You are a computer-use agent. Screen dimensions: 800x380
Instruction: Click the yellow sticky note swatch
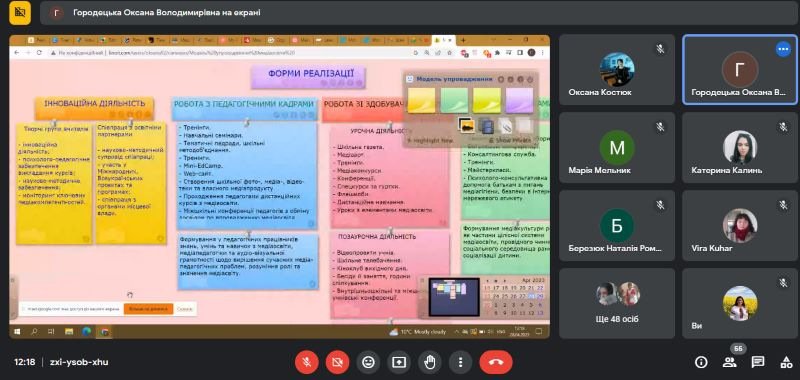pyautogui.click(x=421, y=100)
